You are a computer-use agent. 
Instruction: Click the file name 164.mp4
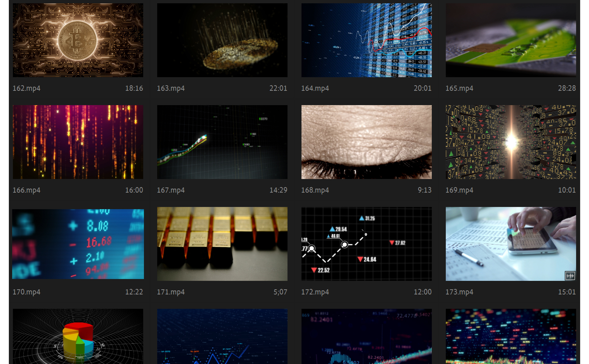click(315, 88)
